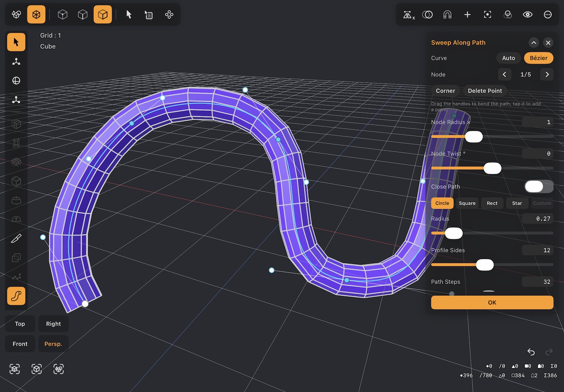564x392 pixels.
Task: Switch curve mode to Auto
Action: coord(508,58)
